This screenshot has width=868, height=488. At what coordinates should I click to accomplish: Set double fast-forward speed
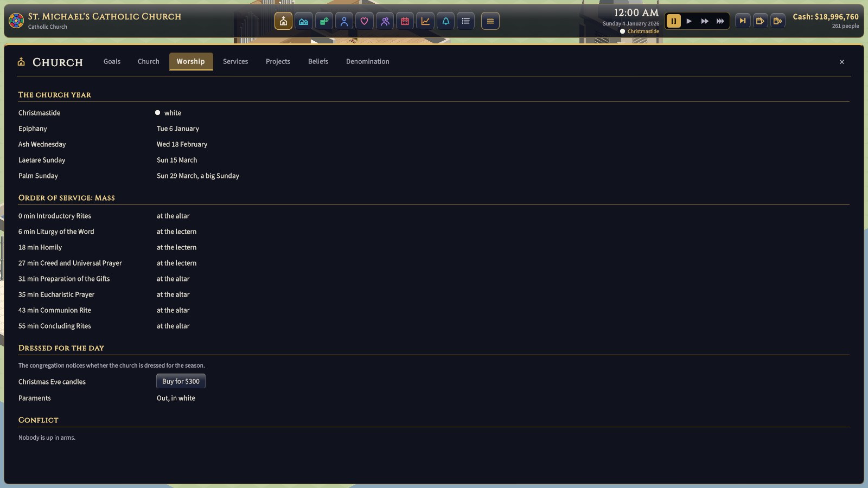coord(705,21)
